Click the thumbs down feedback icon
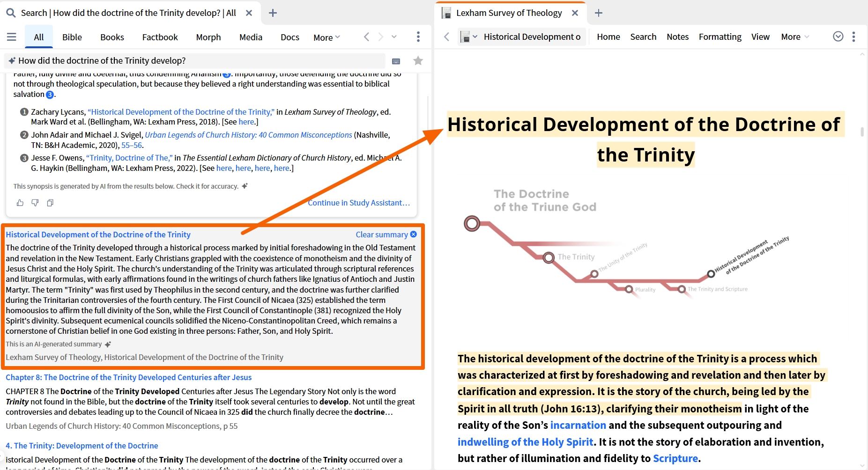Image resolution: width=868 pixels, height=470 pixels. pyautogui.click(x=35, y=203)
